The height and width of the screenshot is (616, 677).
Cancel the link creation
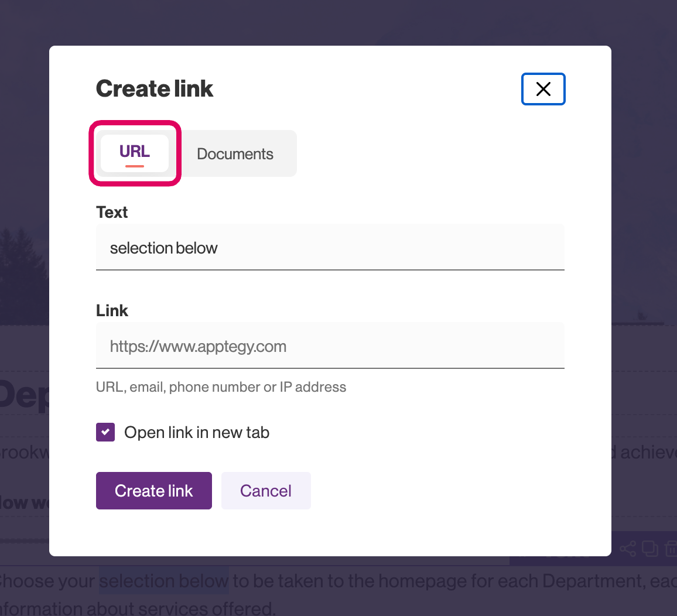(x=265, y=491)
